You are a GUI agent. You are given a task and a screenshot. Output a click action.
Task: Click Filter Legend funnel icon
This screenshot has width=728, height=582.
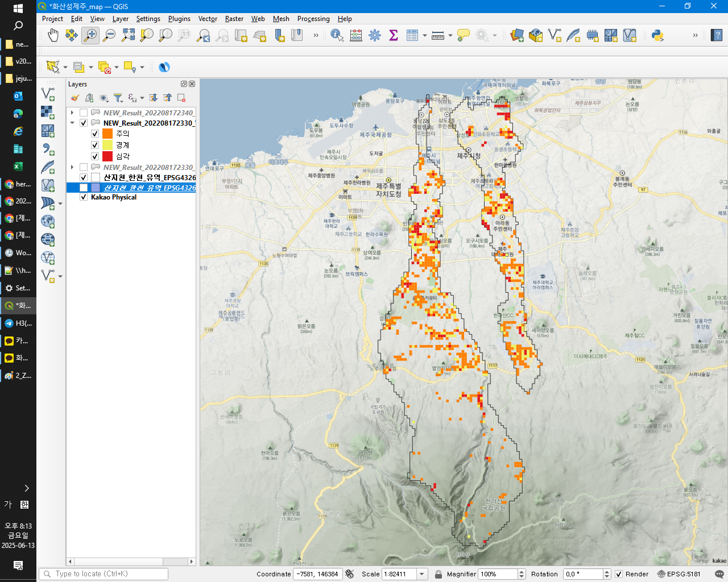(118, 98)
